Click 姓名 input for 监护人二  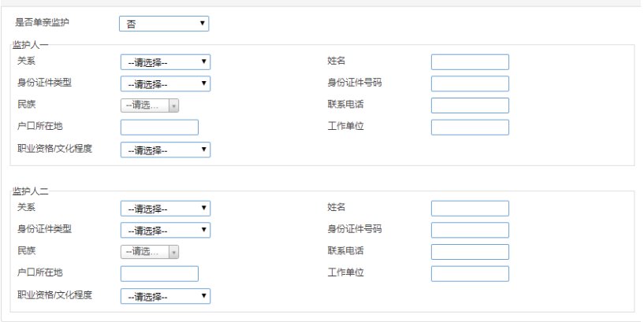tap(470, 209)
